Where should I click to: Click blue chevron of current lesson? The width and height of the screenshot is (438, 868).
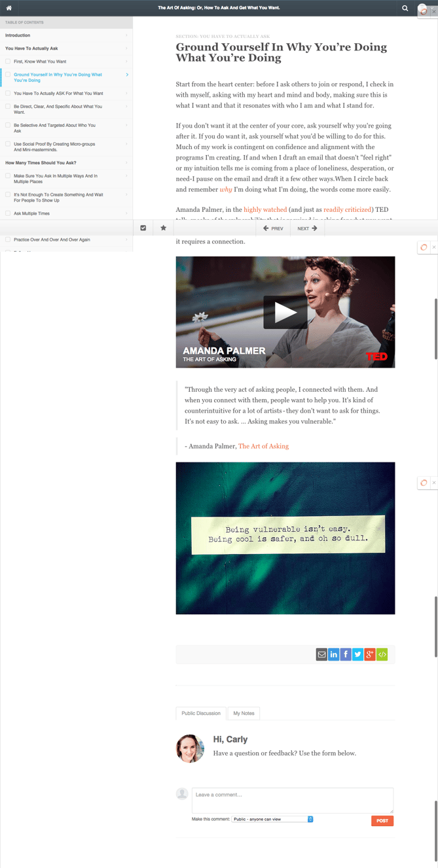coord(127,75)
